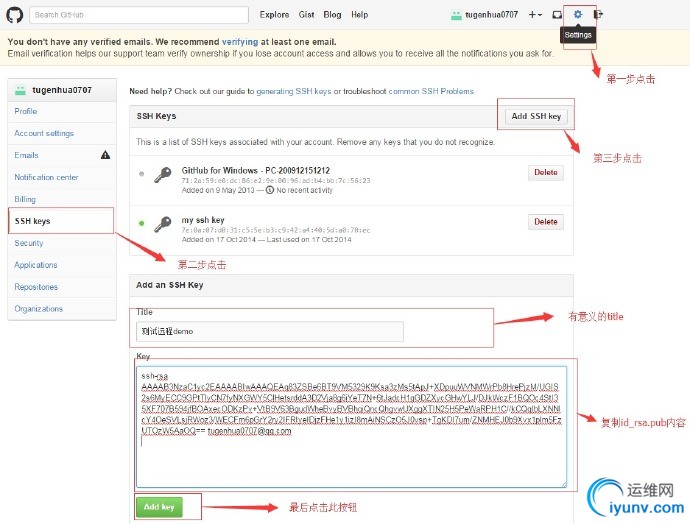Click key icon for GitHub for Windows

[162, 175]
